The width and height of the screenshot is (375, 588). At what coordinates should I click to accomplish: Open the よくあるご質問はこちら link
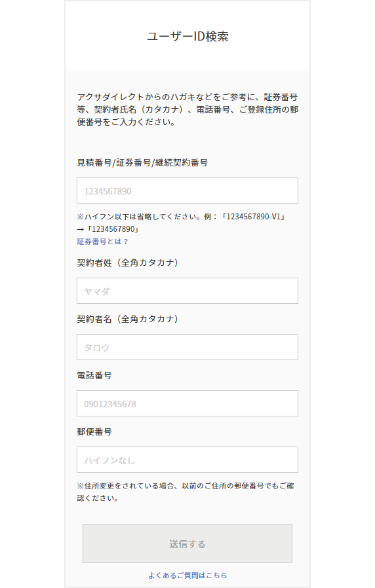tap(187, 576)
